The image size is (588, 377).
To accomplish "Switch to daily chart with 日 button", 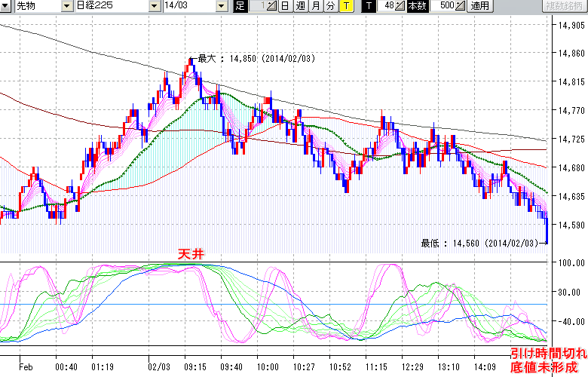I will pyautogui.click(x=284, y=6).
